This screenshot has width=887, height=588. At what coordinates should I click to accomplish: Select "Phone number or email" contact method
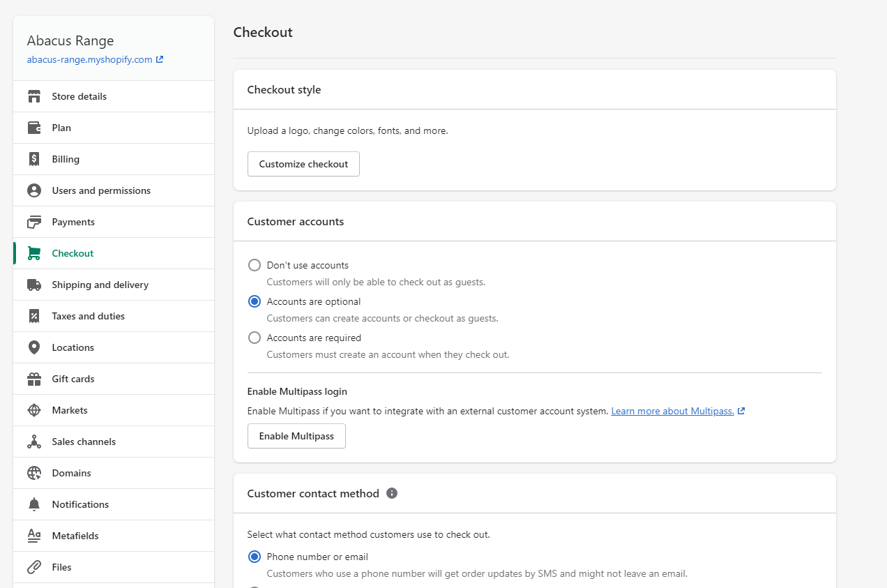tap(255, 557)
